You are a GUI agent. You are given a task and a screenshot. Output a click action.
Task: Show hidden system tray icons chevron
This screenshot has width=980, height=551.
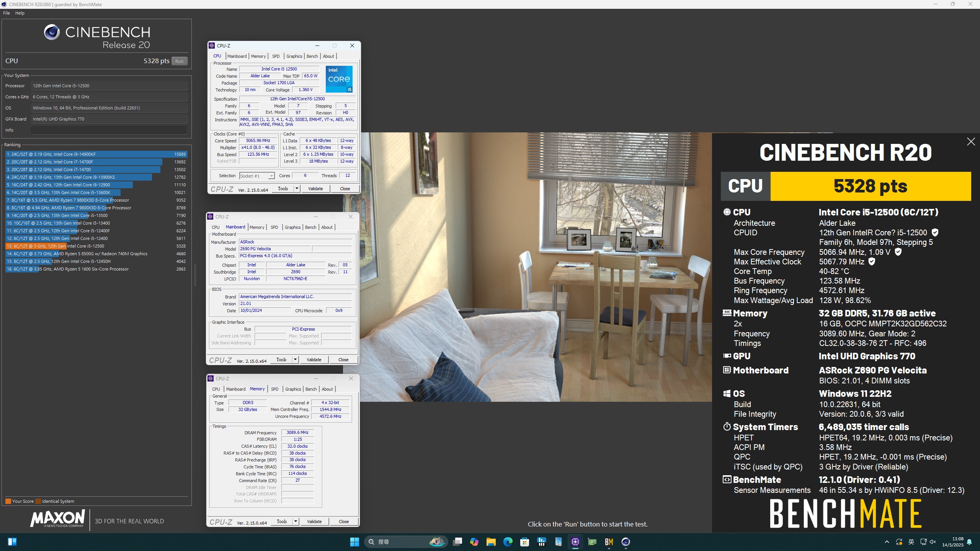pyautogui.click(x=887, y=542)
